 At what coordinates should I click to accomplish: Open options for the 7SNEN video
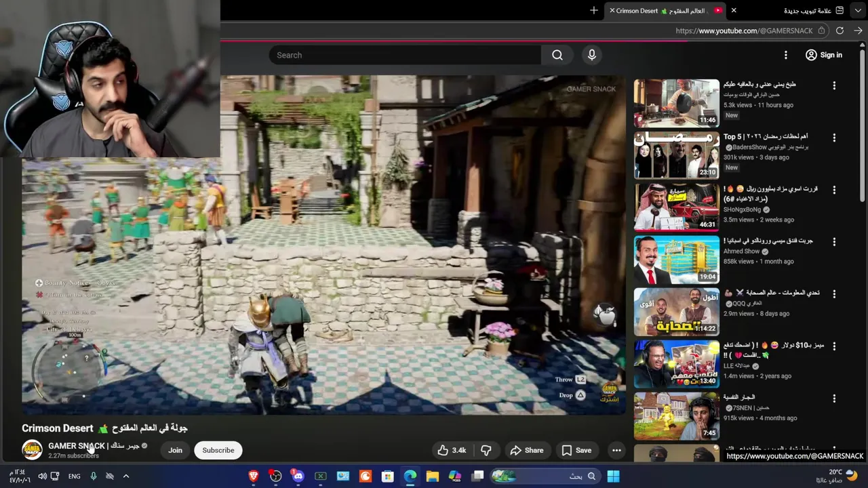(x=834, y=399)
